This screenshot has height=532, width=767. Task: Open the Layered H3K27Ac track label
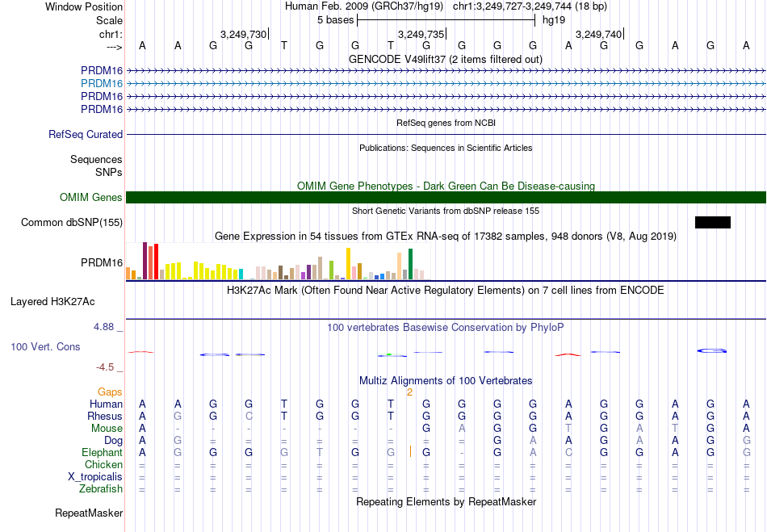(52, 302)
